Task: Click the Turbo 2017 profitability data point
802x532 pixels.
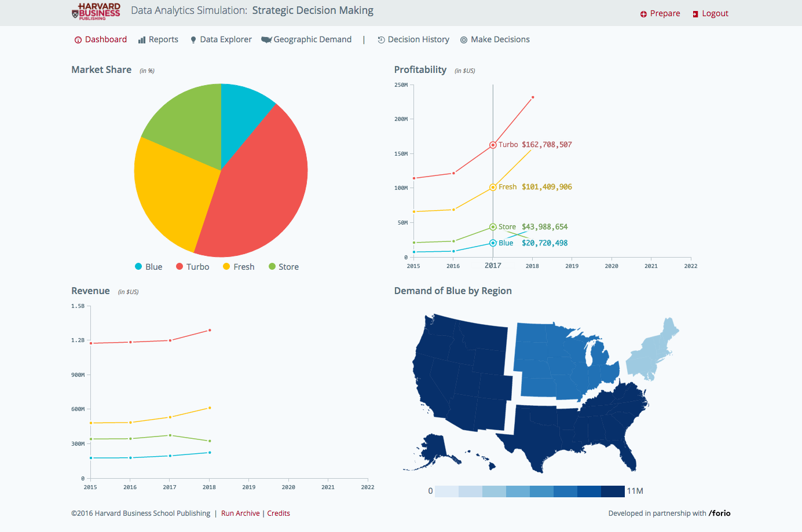Action: click(493, 145)
